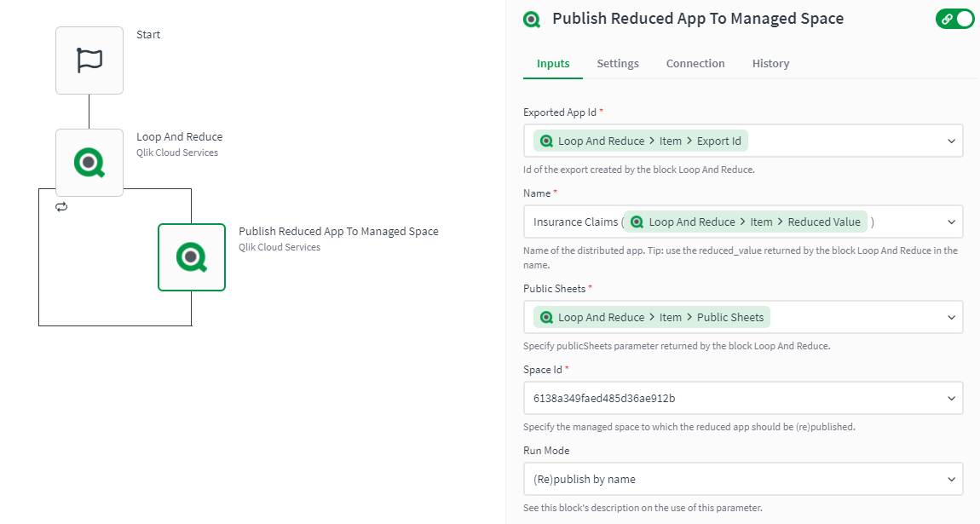Click Qlik icon in Reduced Value token
Image resolution: width=980 pixels, height=524 pixels.
point(636,222)
